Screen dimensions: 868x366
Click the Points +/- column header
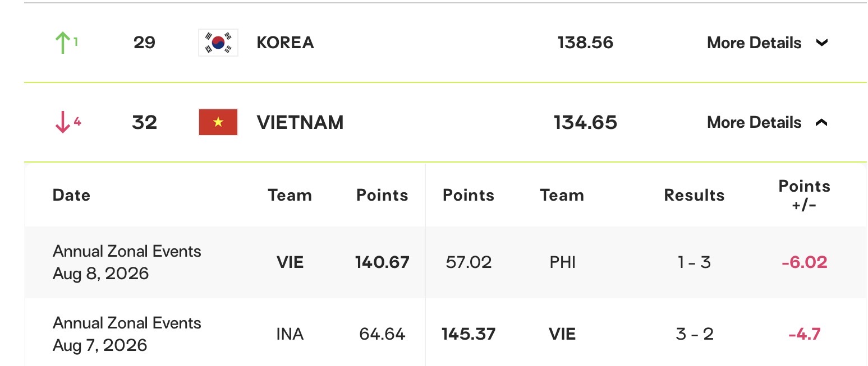pyautogui.click(x=804, y=195)
